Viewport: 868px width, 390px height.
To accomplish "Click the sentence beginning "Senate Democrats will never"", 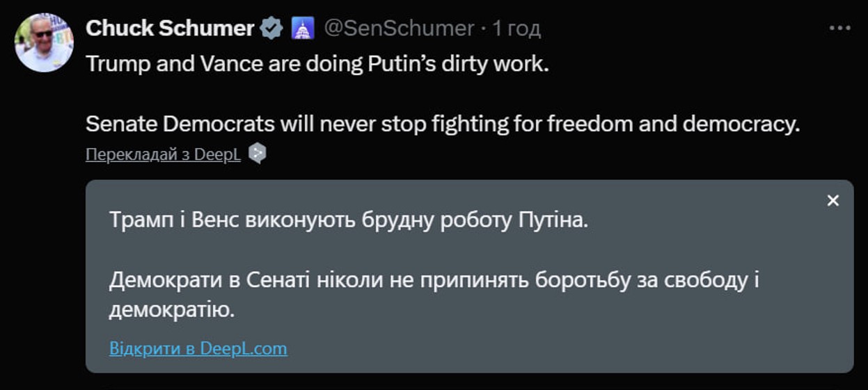I will pos(443,124).
